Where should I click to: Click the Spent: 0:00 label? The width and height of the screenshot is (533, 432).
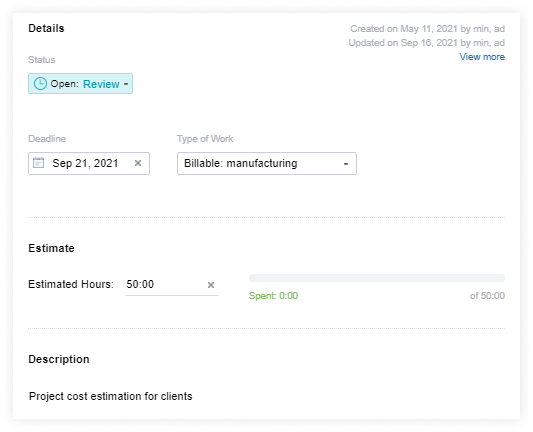(x=273, y=296)
